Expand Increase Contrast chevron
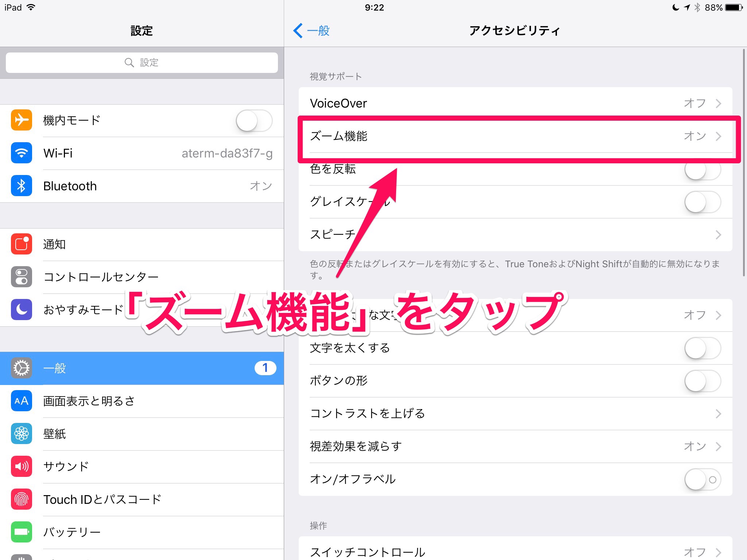Image resolution: width=747 pixels, height=560 pixels. [x=718, y=414]
